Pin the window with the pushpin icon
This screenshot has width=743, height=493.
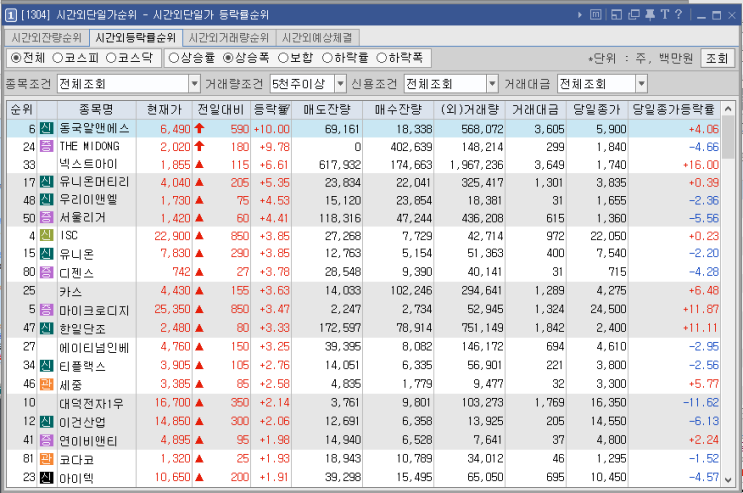[x=650, y=15]
